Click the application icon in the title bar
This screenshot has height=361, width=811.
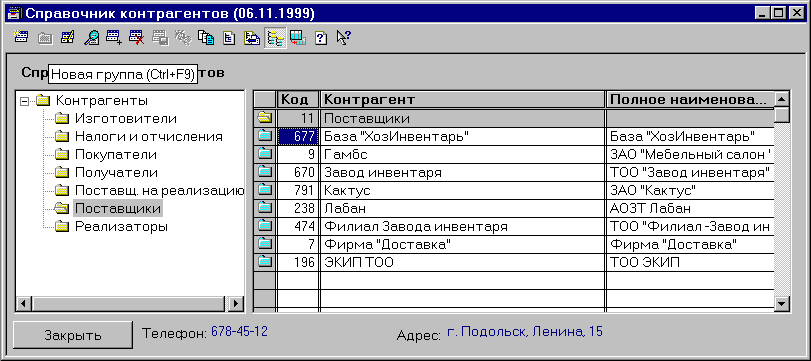pos(15,12)
